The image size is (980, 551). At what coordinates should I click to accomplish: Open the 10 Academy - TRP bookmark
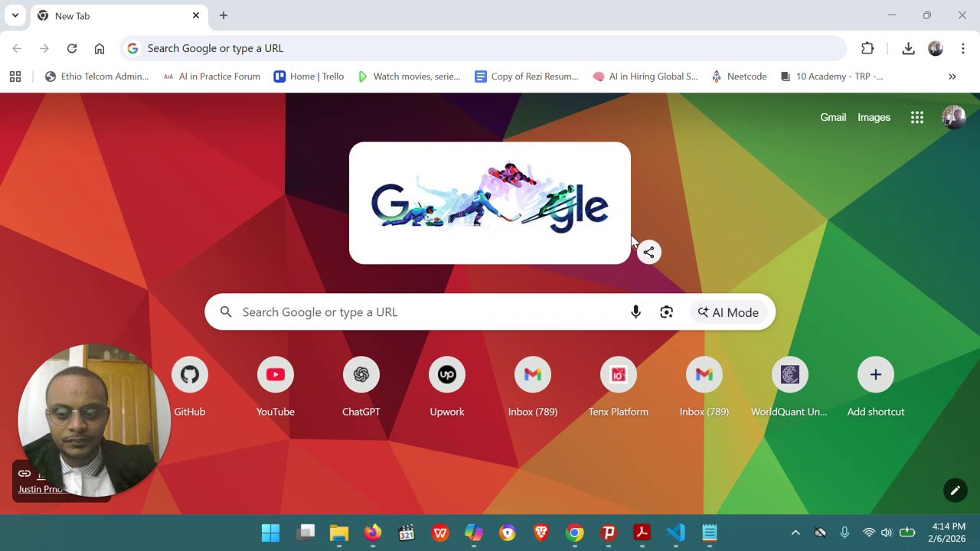click(831, 77)
